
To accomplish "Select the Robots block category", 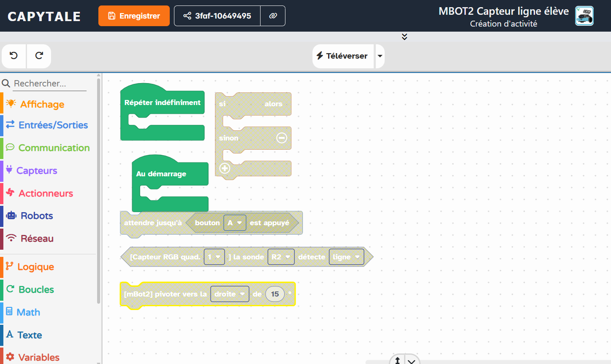I will point(37,216).
